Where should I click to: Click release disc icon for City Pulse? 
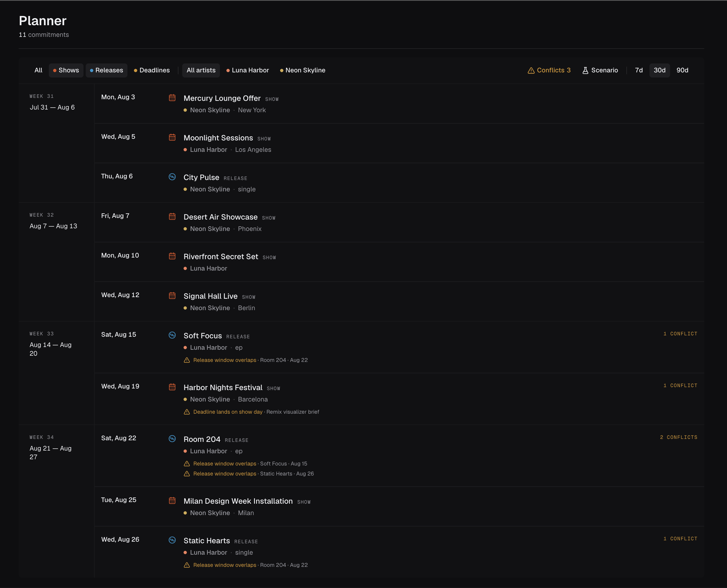pyautogui.click(x=172, y=177)
